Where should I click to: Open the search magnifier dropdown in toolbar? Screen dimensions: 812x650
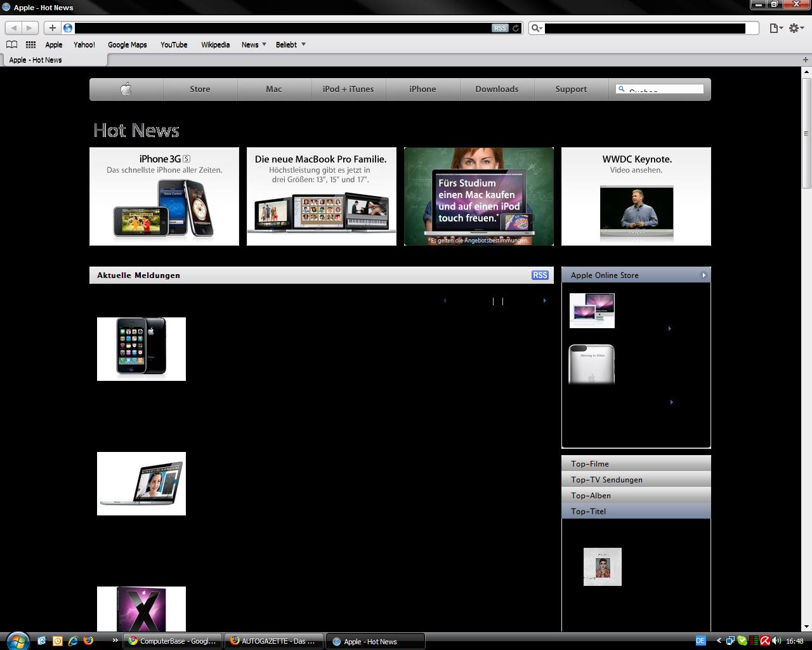[x=537, y=28]
